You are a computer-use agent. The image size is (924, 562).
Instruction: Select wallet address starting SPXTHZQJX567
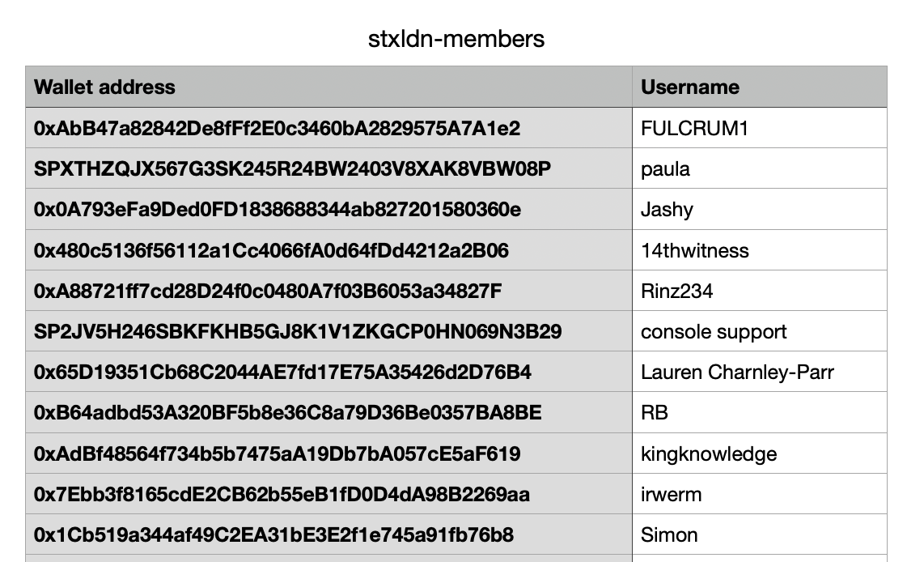(x=292, y=169)
